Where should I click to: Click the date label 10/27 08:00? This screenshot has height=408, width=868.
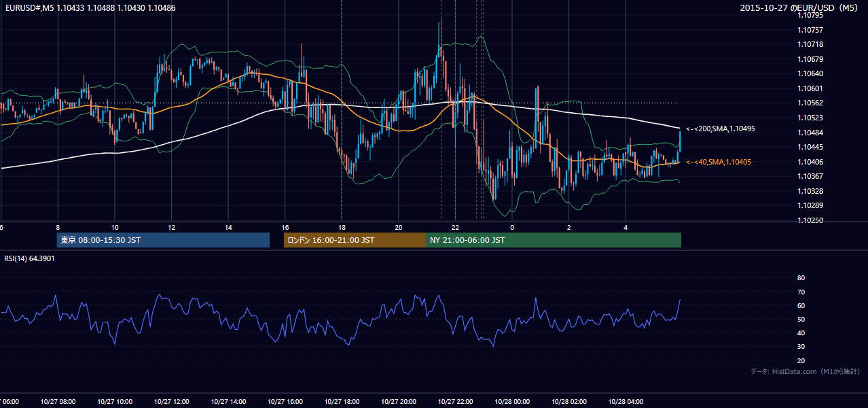tap(58, 402)
